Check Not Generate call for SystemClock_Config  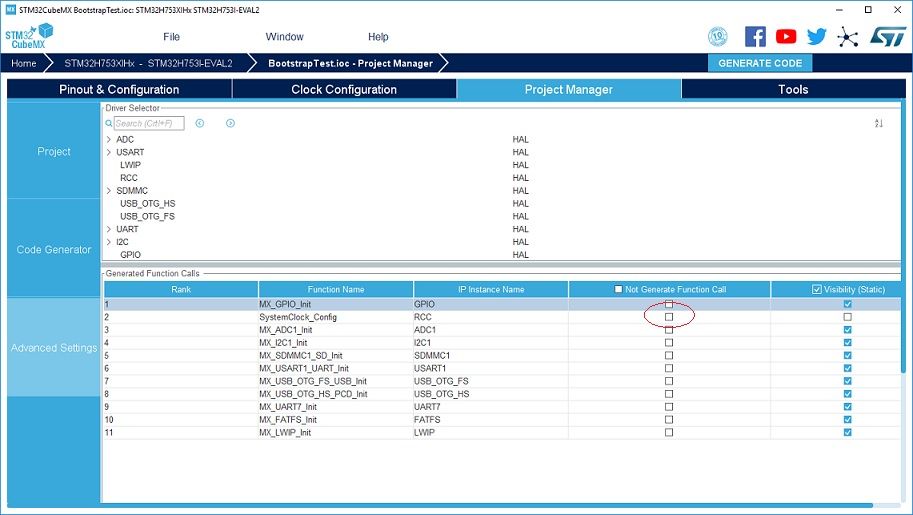click(669, 317)
